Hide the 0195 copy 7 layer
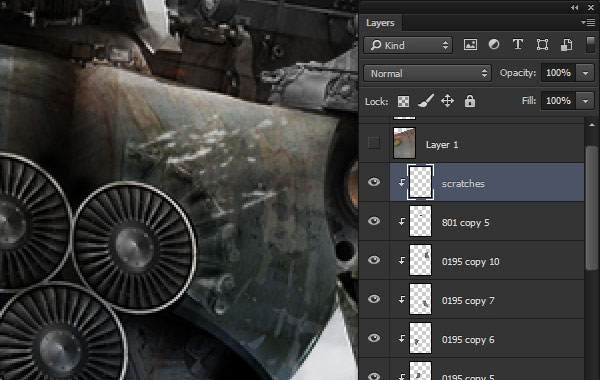The width and height of the screenshot is (600, 380). point(374,299)
